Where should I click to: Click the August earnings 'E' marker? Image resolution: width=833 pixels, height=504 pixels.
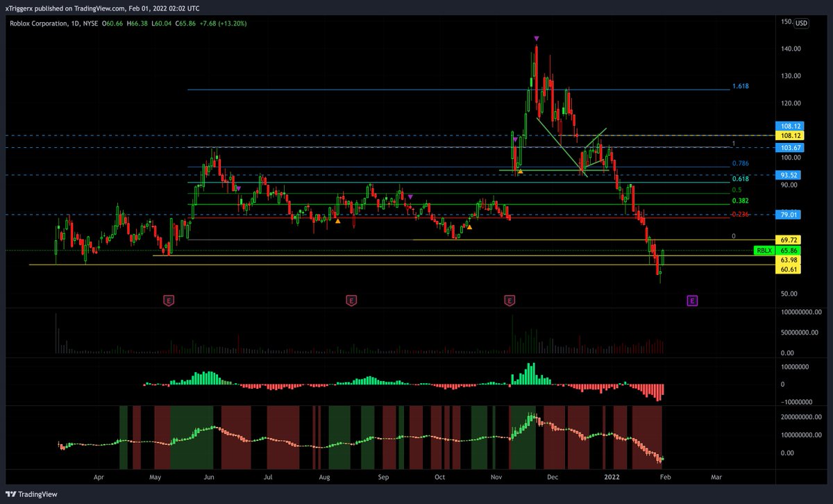pos(351,301)
